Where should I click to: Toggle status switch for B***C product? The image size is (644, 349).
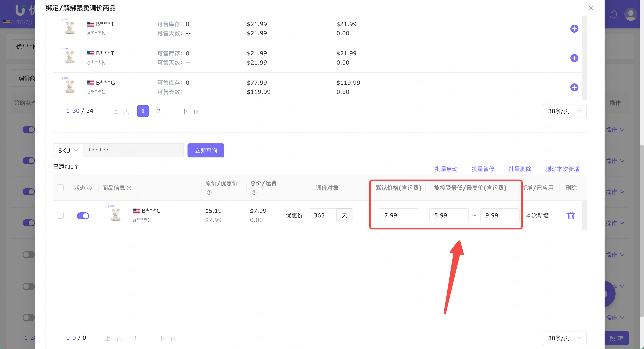pos(83,216)
